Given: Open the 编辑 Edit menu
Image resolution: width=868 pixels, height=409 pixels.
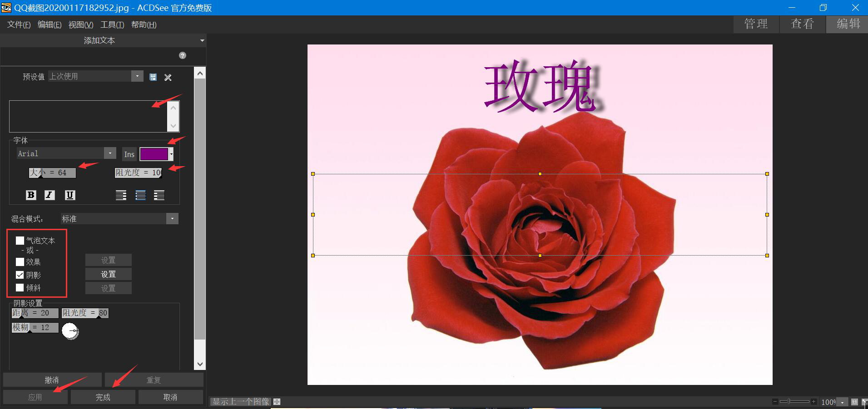Looking at the screenshot, I should tap(50, 25).
